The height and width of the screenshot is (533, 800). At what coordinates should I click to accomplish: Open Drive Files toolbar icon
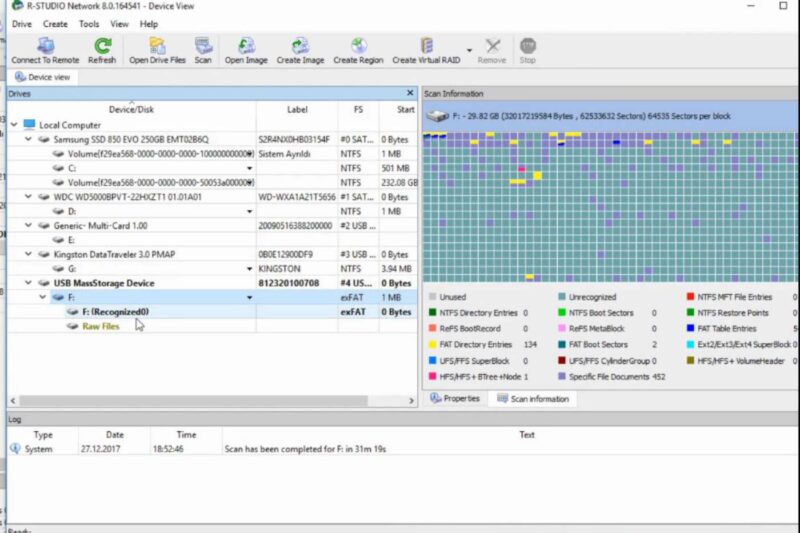tap(157, 46)
